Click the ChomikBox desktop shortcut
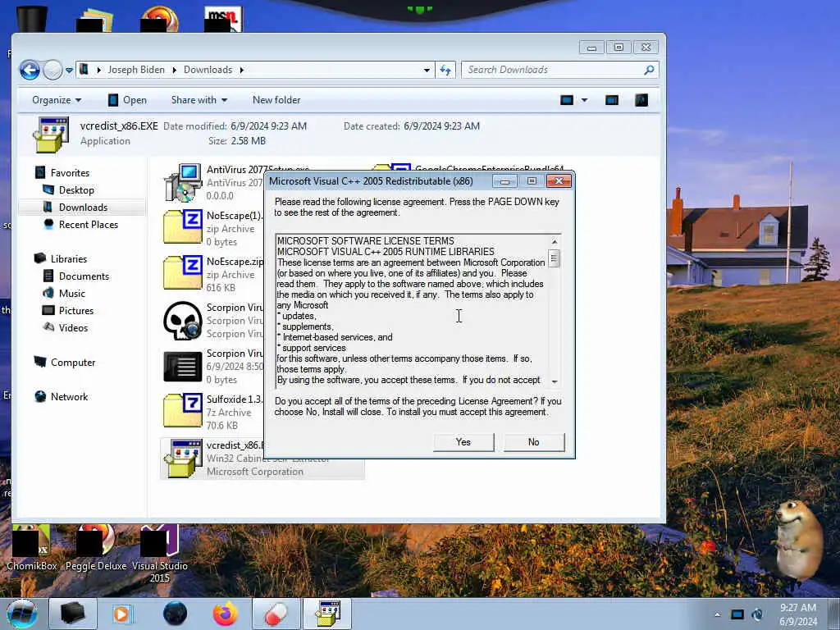 click(x=31, y=547)
